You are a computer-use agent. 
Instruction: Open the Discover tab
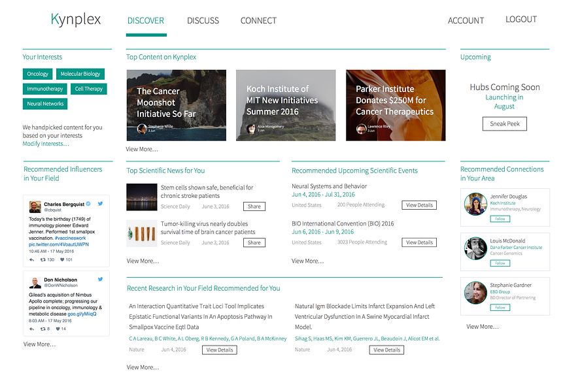[146, 21]
